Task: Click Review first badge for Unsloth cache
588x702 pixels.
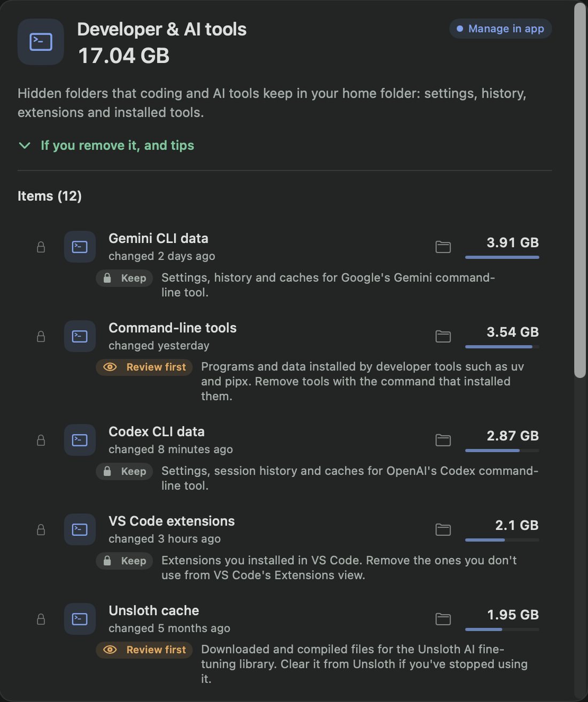Action: point(144,650)
